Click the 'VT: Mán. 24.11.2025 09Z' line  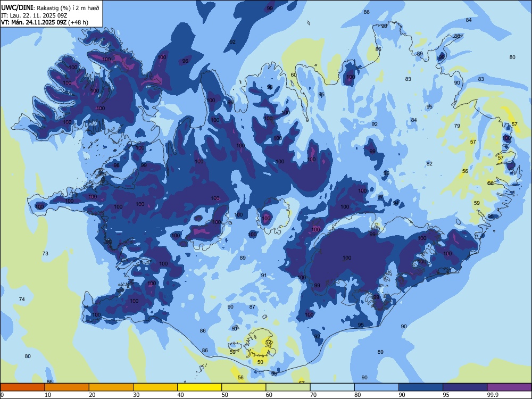coord(34,22)
